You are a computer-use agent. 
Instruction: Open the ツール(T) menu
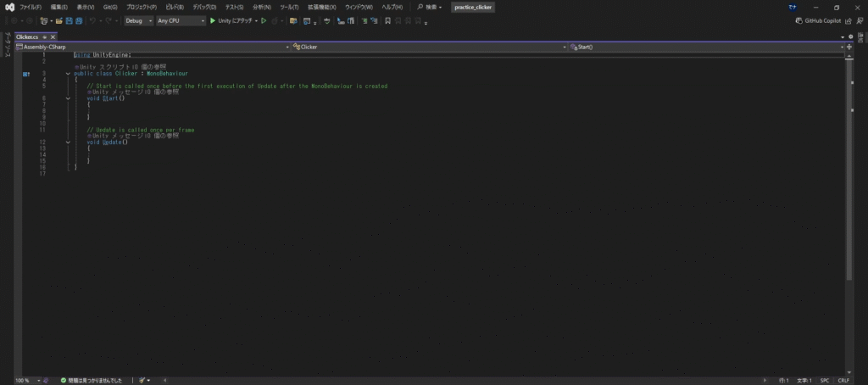289,7
